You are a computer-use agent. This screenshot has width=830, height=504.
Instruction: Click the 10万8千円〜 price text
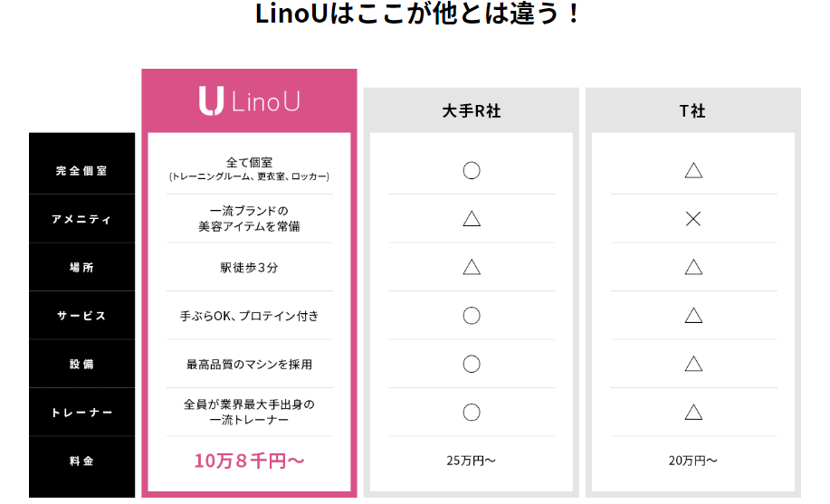[249, 461]
